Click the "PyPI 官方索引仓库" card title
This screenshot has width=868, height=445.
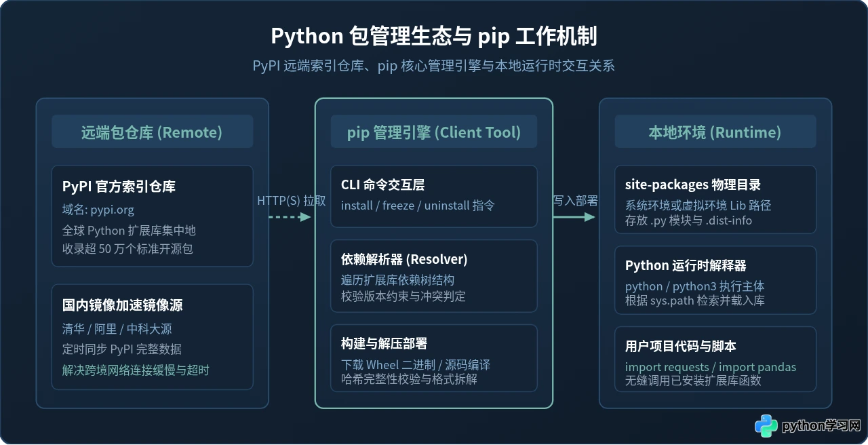tap(119, 186)
